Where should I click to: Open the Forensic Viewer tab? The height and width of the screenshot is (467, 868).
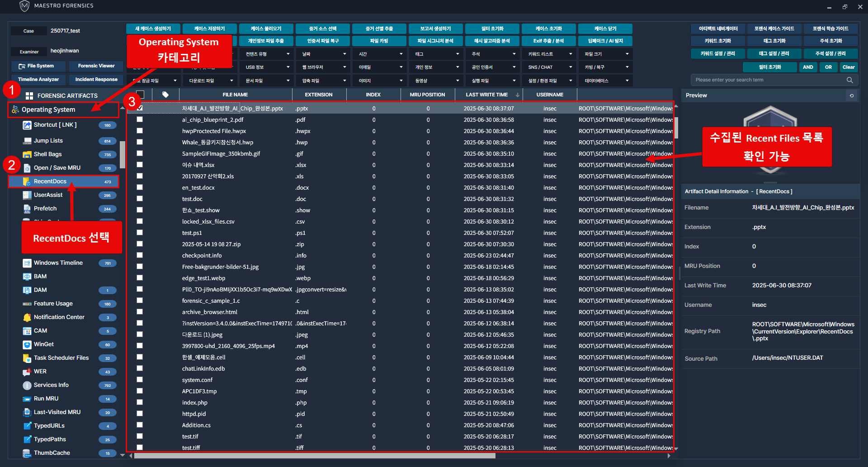click(96, 66)
